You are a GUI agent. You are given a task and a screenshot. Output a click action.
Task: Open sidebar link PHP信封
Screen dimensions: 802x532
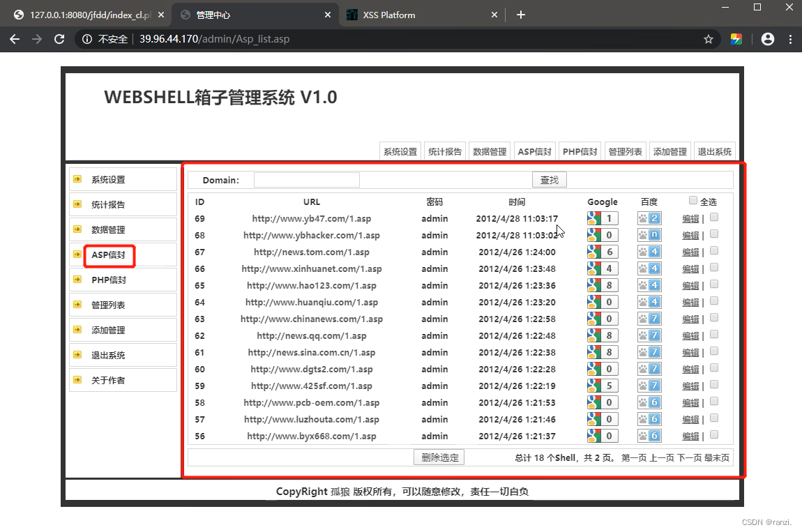click(x=108, y=280)
